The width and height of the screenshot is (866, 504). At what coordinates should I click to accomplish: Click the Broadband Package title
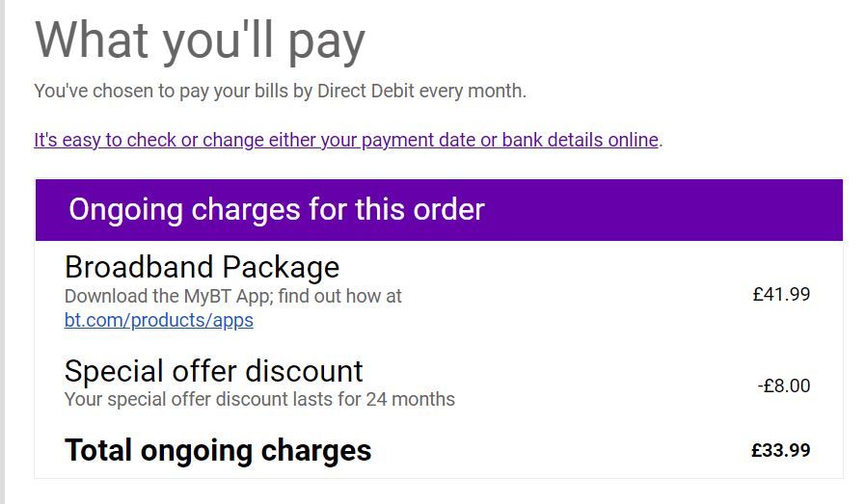point(202,267)
